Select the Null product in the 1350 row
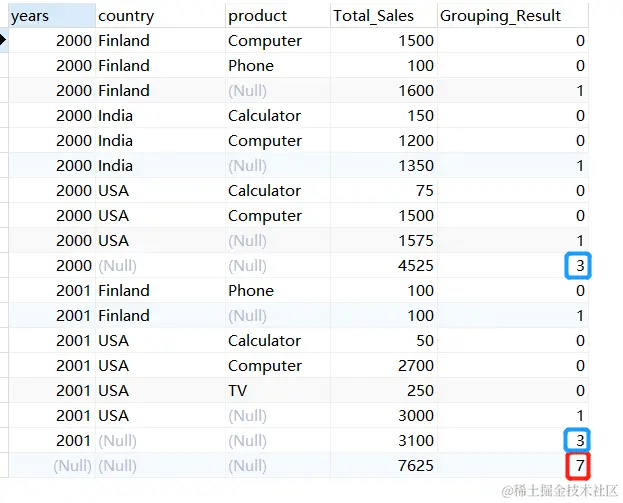 (278, 166)
